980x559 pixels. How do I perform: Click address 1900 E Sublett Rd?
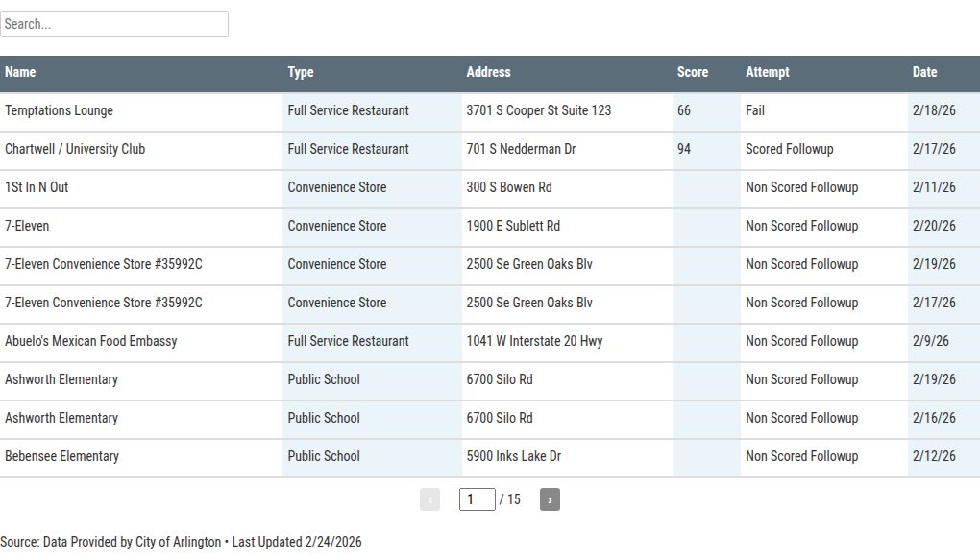(x=513, y=226)
